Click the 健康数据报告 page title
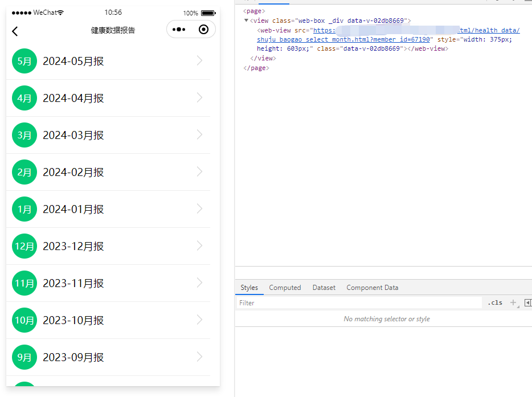Image resolution: width=532 pixels, height=397 pixels. [113, 30]
